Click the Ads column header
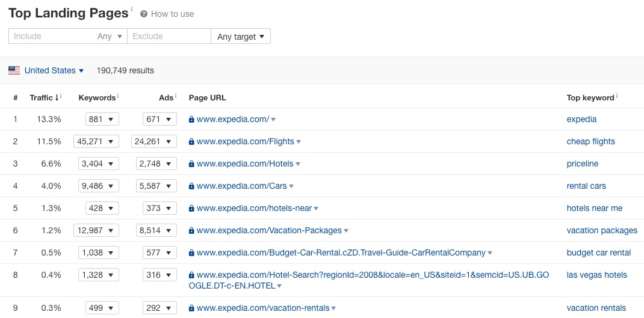The width and height of the screenshot is (644, 318). pos(166,97)
